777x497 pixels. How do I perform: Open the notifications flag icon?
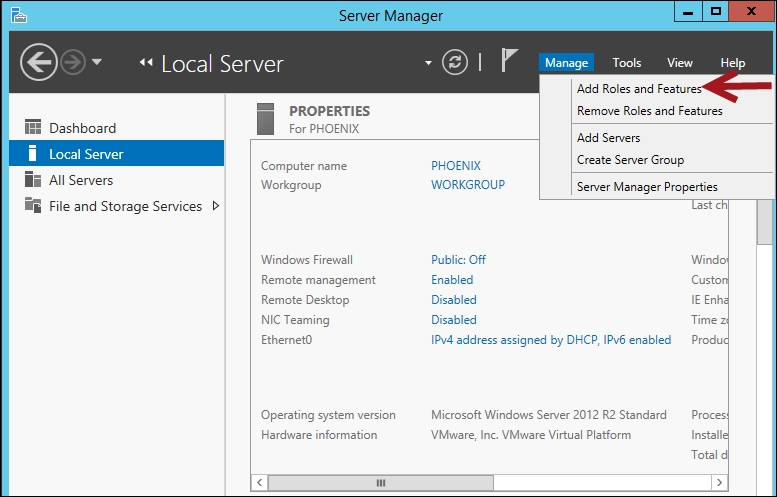coord(509,61)
